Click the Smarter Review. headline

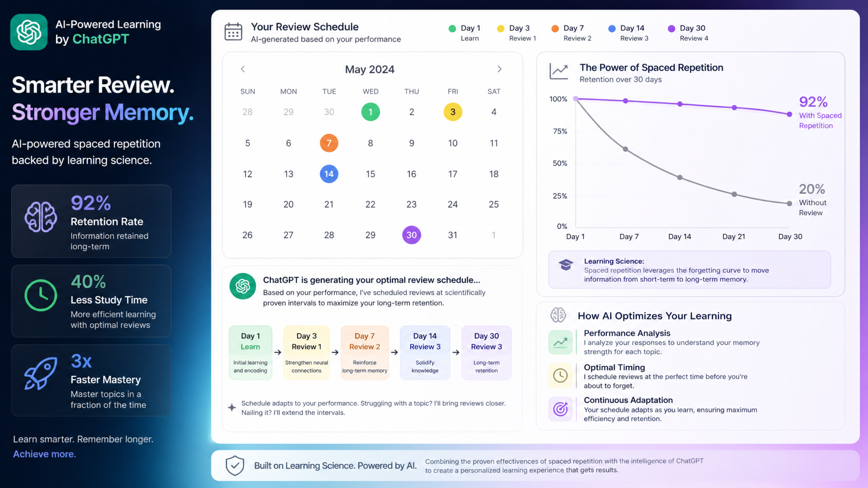[93, 85]
